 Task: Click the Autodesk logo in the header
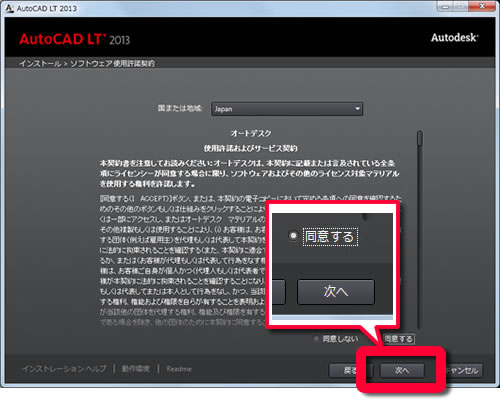click(455, 38)
